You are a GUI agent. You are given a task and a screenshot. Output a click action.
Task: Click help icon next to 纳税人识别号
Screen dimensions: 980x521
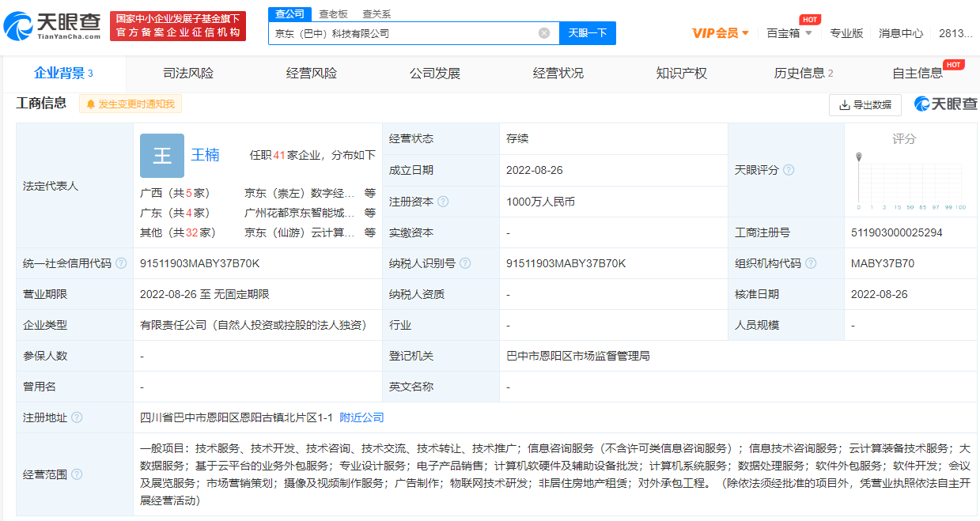[465, 263]
